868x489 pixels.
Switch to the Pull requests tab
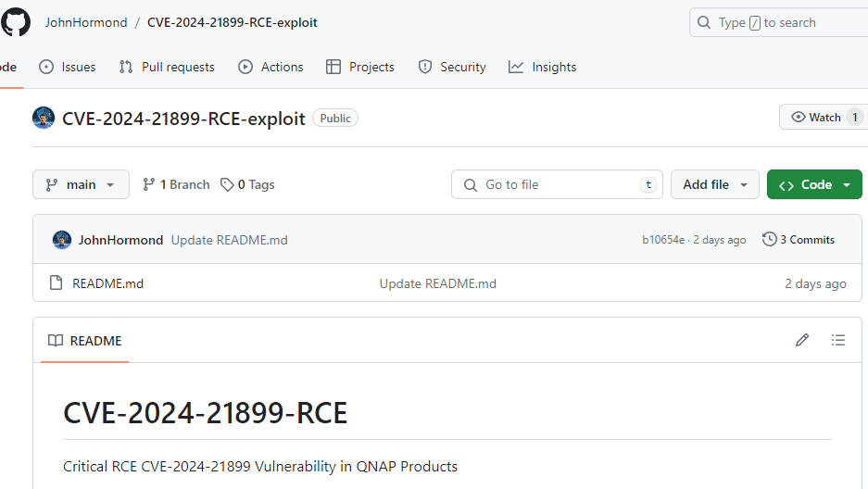click(x=167, y=67)
